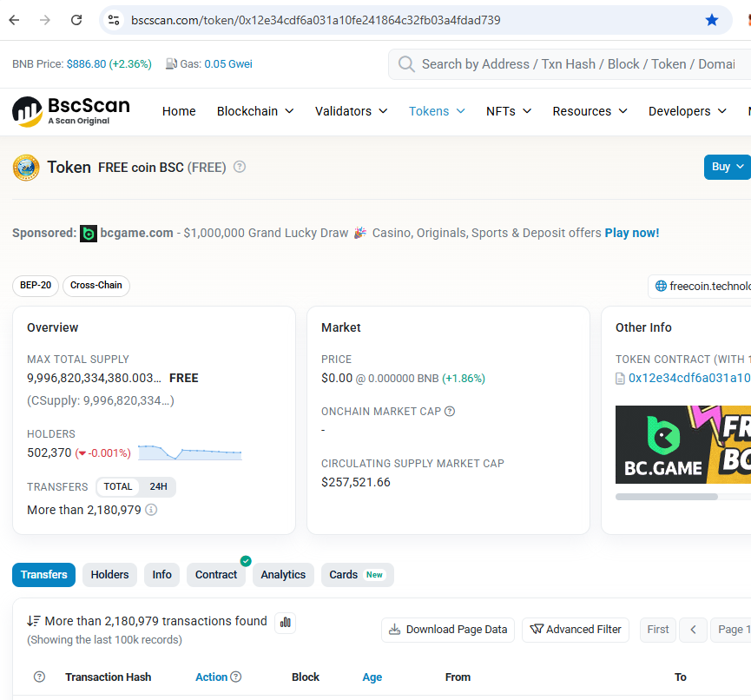This screenshot has height=700, width=751.
Task: Select the BscScan logo icon
Action: tap(26, 111)
